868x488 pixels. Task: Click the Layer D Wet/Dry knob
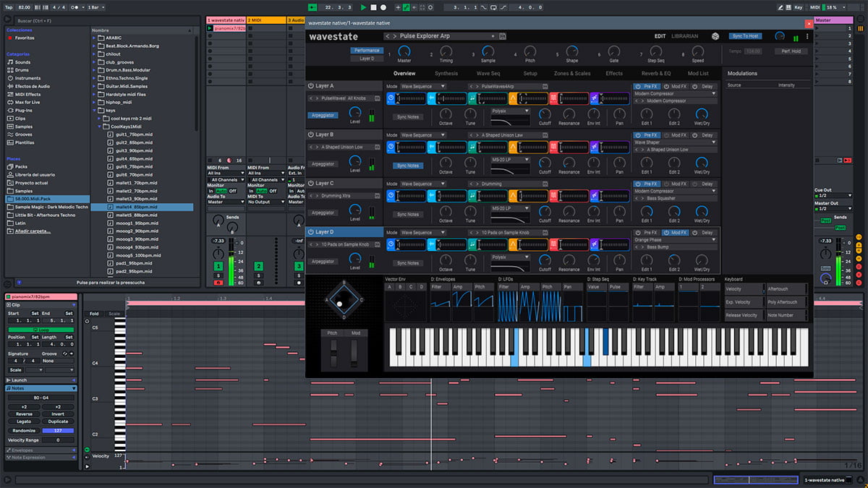702,260
